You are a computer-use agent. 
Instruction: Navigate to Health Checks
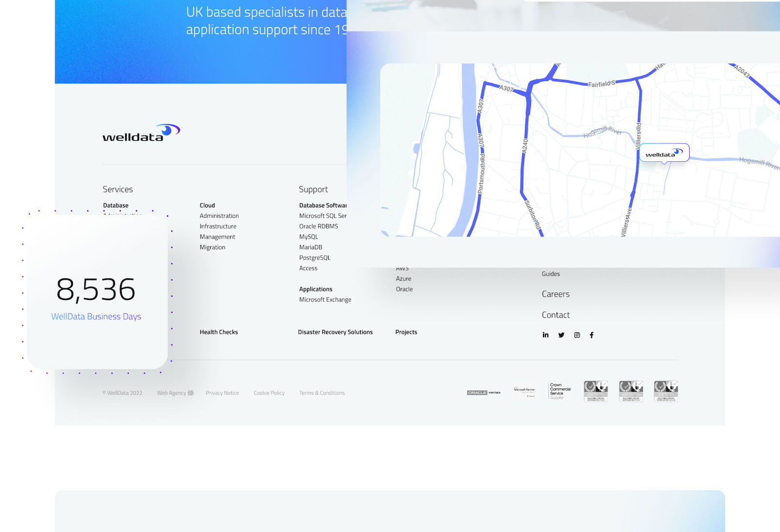(x=218, y=332)
